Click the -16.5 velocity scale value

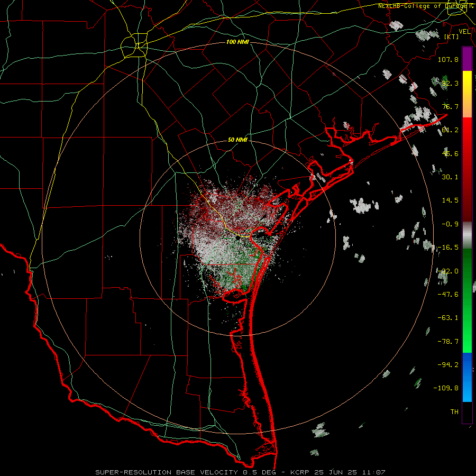point(448,248)
